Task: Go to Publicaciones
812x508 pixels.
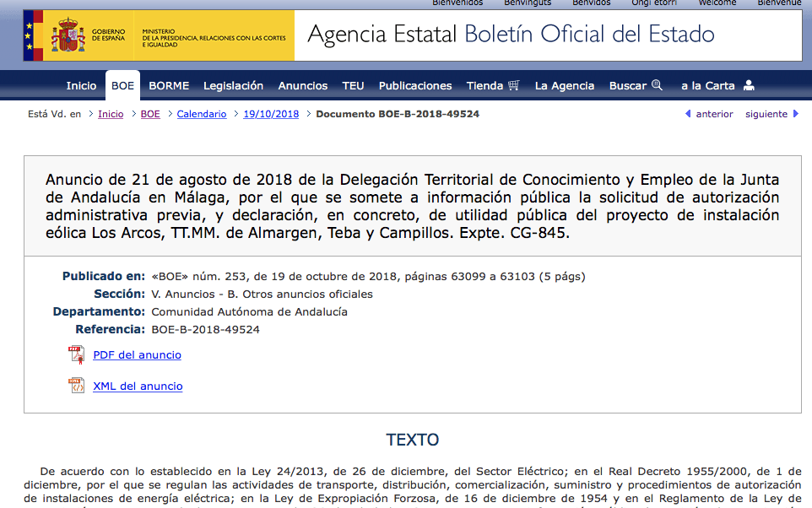Action: [415, 85]
